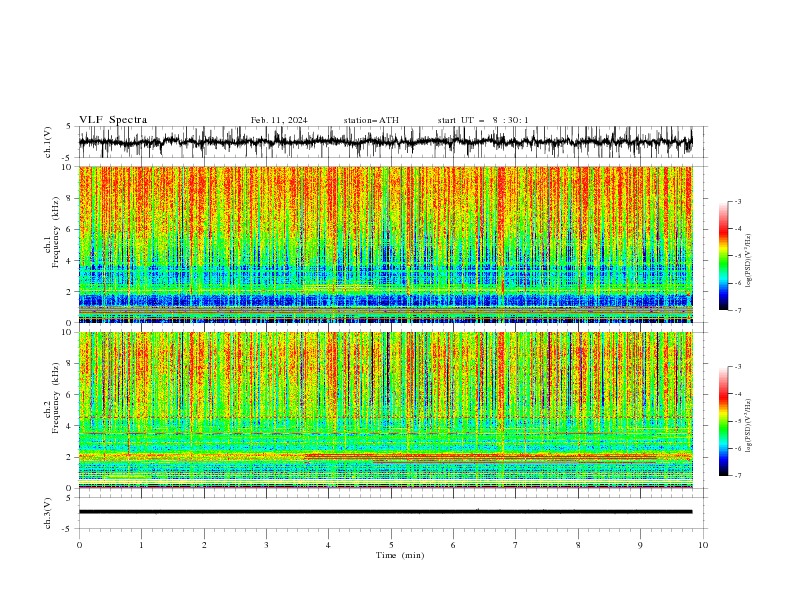This screenshot has width=792, height=612.
Task: Click the upper ch.1 color scale bar
Action: point(723,256)
